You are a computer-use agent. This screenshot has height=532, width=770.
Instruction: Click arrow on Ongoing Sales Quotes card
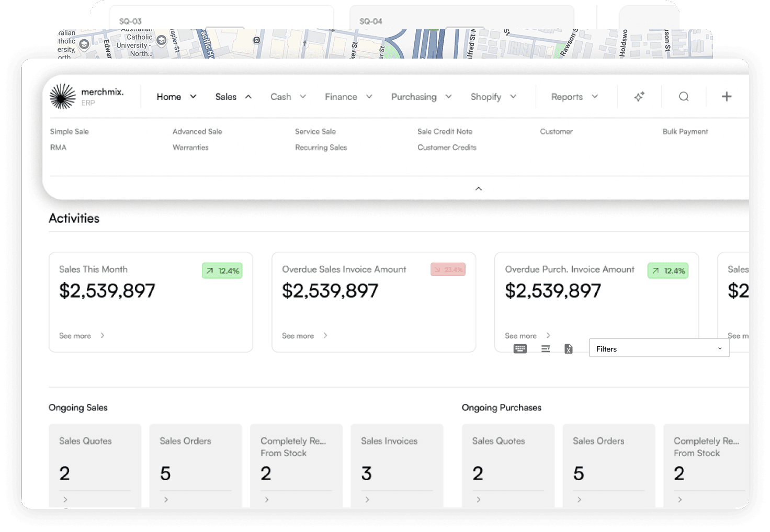click(65, 500)
